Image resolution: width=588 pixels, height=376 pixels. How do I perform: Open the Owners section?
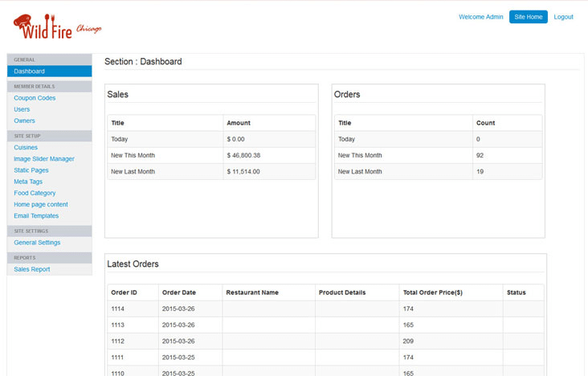(24, 121)
